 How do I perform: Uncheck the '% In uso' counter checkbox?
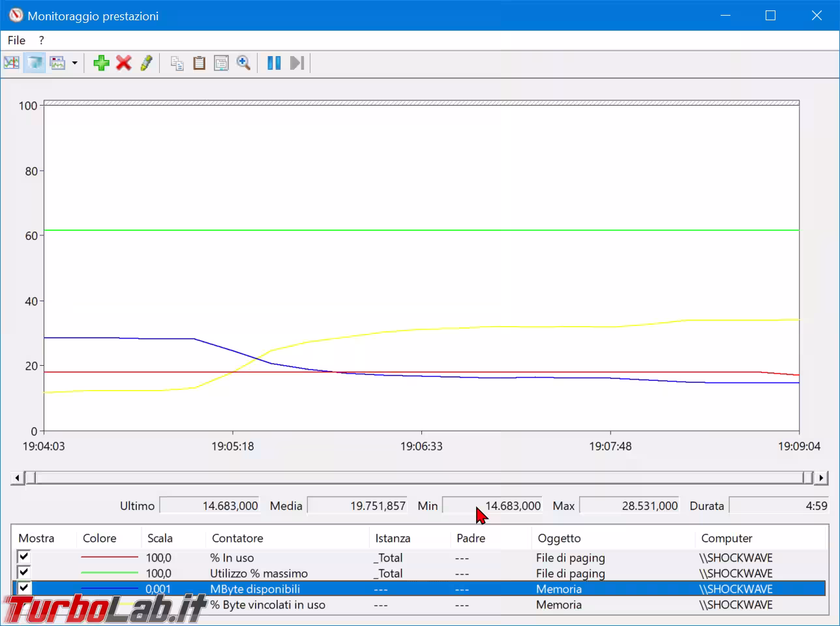point(24,557)
